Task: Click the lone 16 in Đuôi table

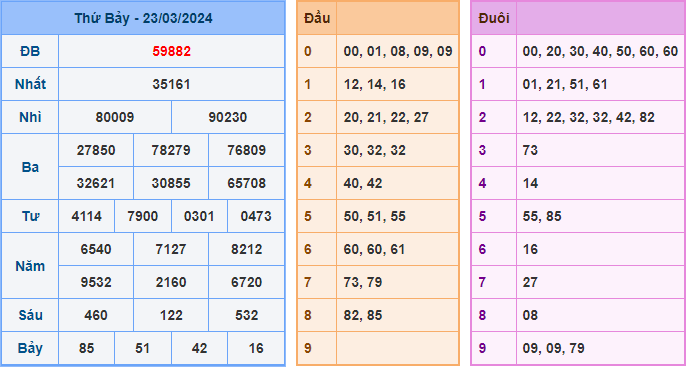Action: pyautogui.click(x=530, y=249)
